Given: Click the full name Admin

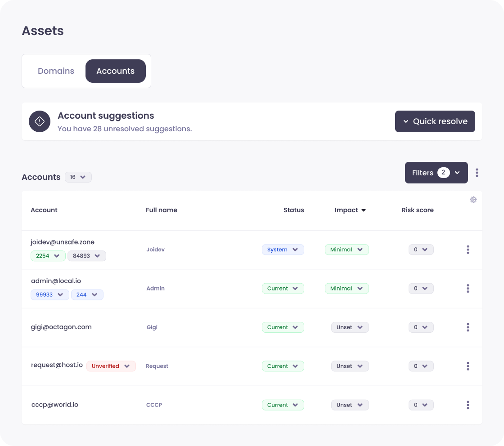Looking at the screenshot, I should point(156,288).
